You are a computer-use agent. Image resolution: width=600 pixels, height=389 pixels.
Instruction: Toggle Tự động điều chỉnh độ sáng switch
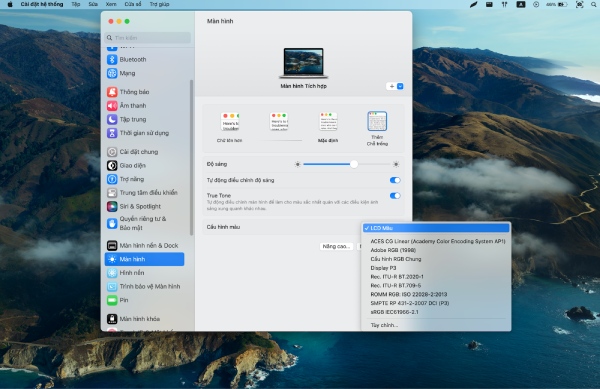395,180
